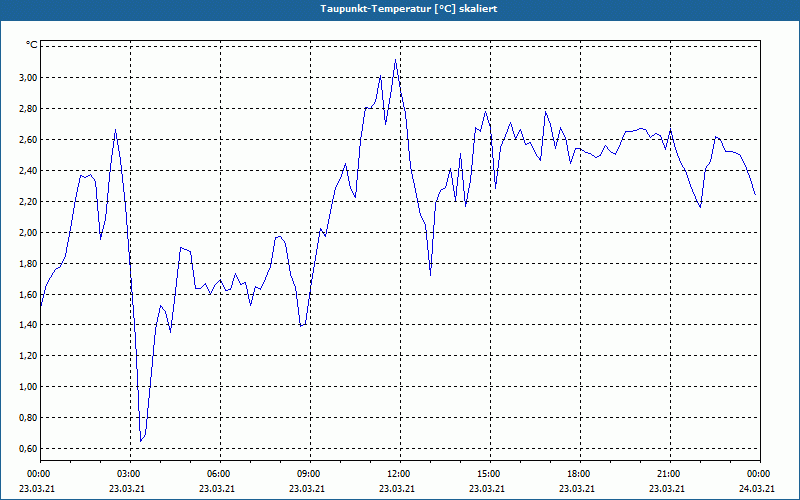Select the 12:00 time label
The width and height of the screenshot is (800, 500).
[400, 474]
